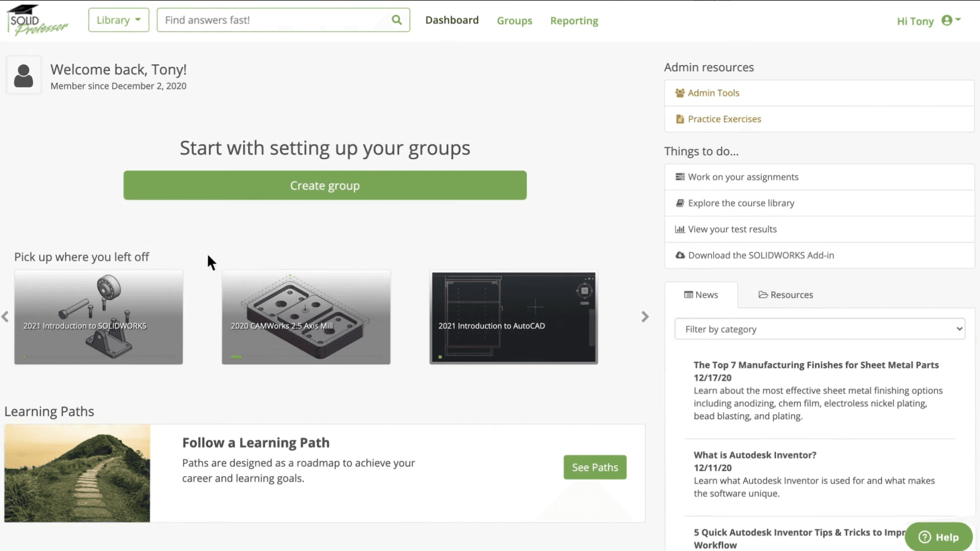Click the See Paths button
The width and height of the screenshot is (980, 551).
tap(595, 467)
